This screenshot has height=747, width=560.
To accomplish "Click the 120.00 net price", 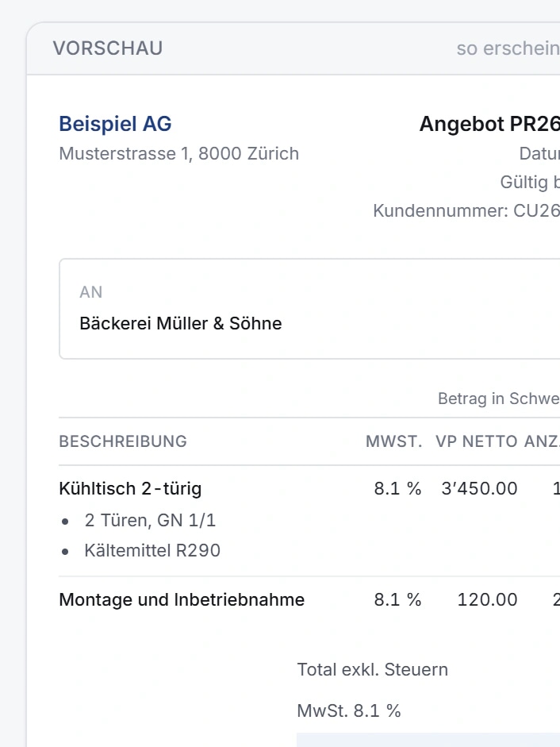I will pos(487,599).
